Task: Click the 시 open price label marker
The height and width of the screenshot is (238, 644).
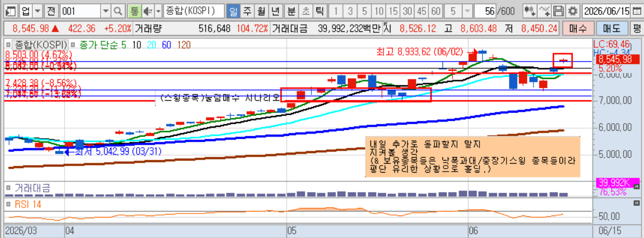Action: (387, 29)
